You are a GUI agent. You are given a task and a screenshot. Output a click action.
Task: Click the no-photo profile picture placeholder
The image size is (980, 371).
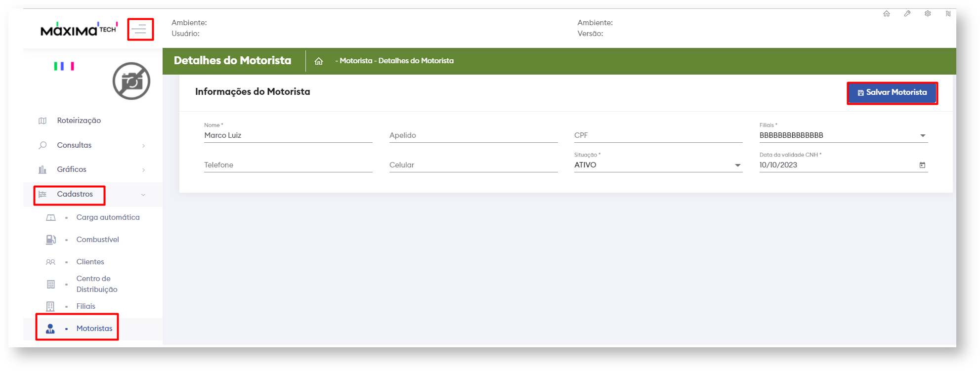(131, 81)
